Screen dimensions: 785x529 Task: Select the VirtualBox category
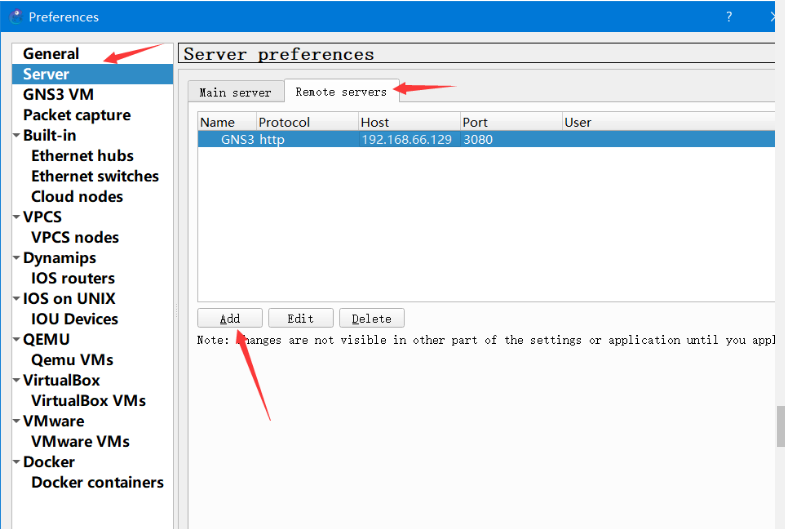(62, 380)
